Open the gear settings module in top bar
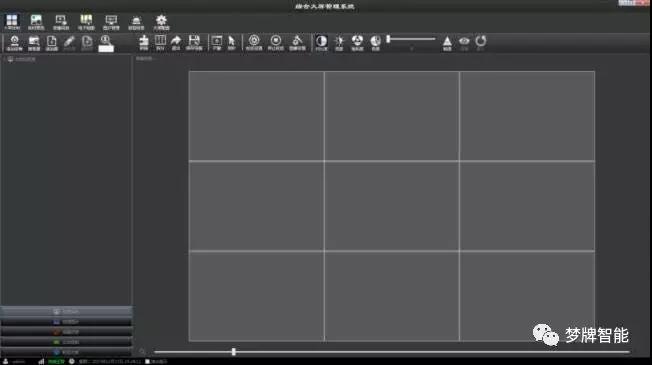Viewport: 652px width, 365px height. click(161, 22)
